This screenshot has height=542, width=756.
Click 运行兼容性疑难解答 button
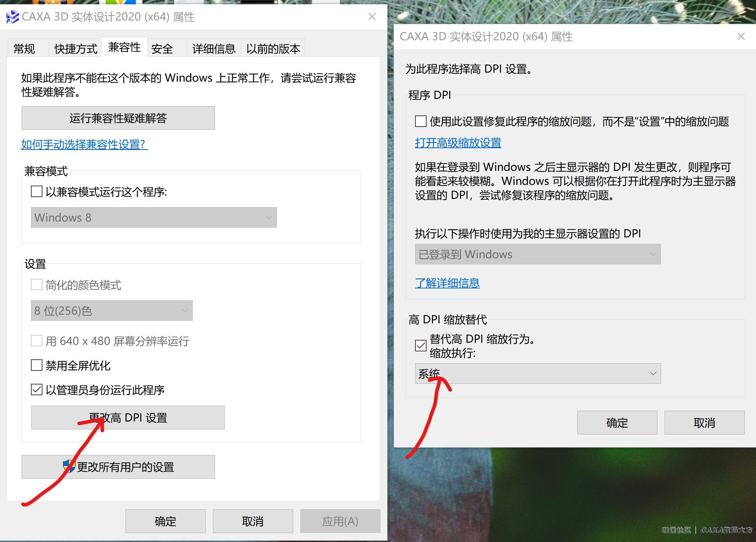coord(118,118)
